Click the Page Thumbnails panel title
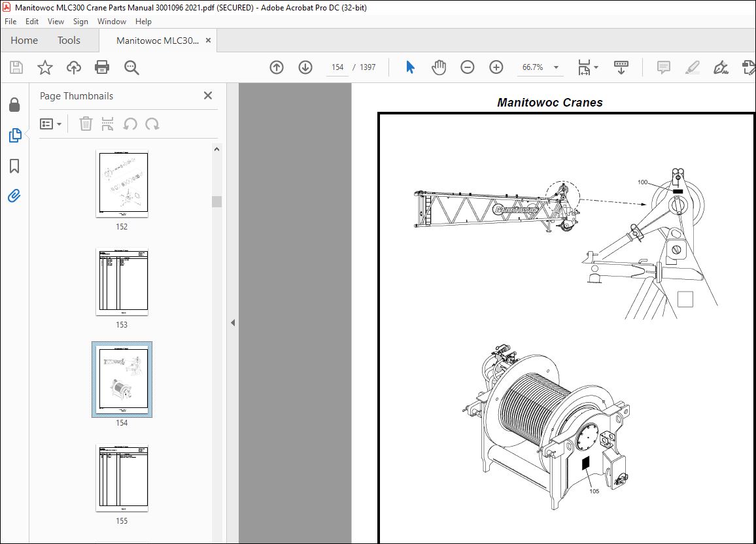This screenshot has height=544, width=756. pyautogui.click(x=76, y=96)
